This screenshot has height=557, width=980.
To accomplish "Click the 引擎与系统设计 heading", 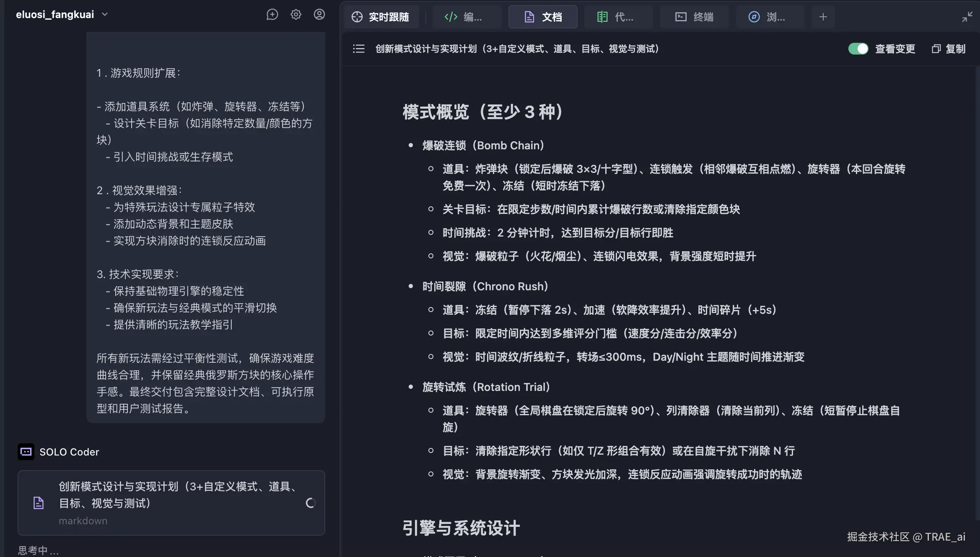I will point(461,528).
